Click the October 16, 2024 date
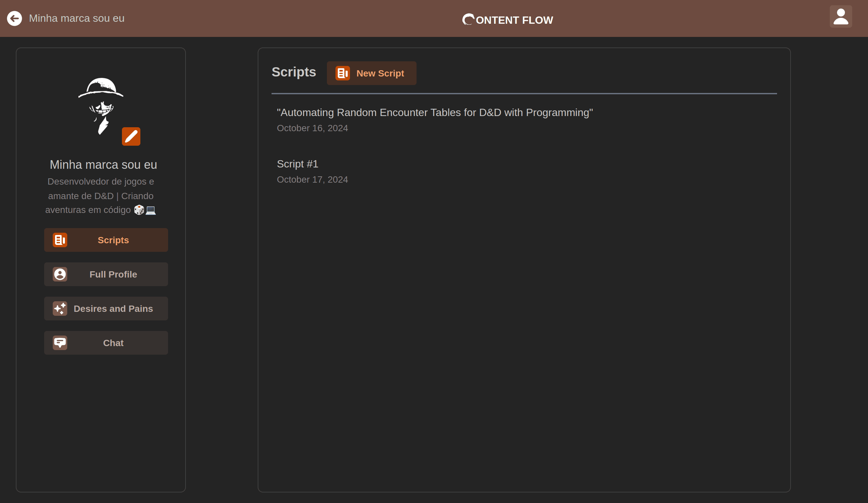Image resolution: width=868 pixels, height=503 pixels. coord(312,128)
